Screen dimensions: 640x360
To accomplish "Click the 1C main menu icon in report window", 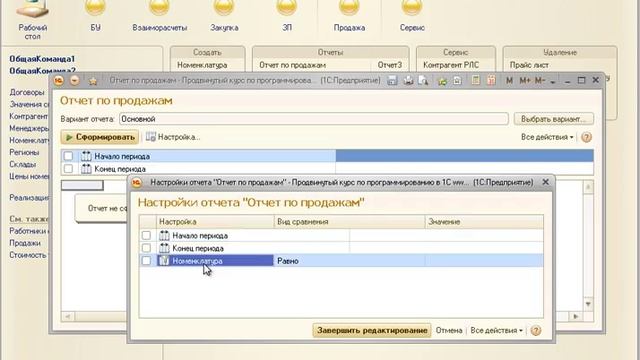I will pos(59,80).
